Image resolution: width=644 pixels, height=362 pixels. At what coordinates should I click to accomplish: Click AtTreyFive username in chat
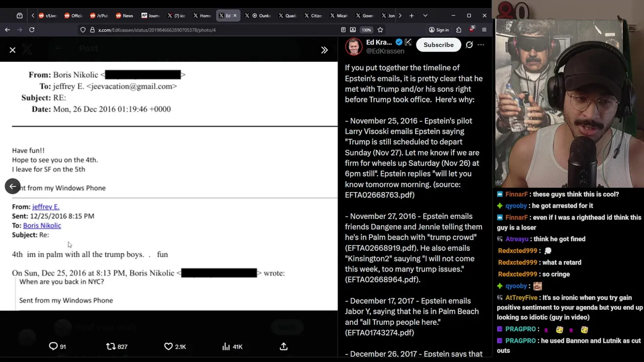pos(521,298)
